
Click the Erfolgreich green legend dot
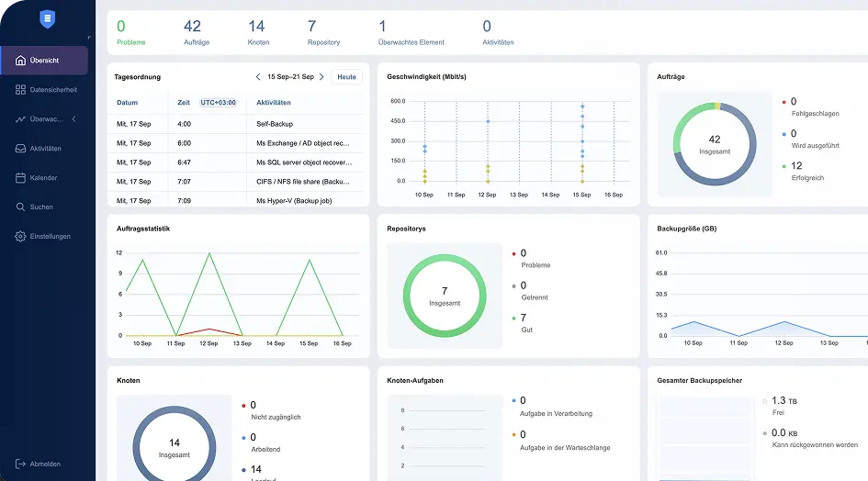coord(784,166)
